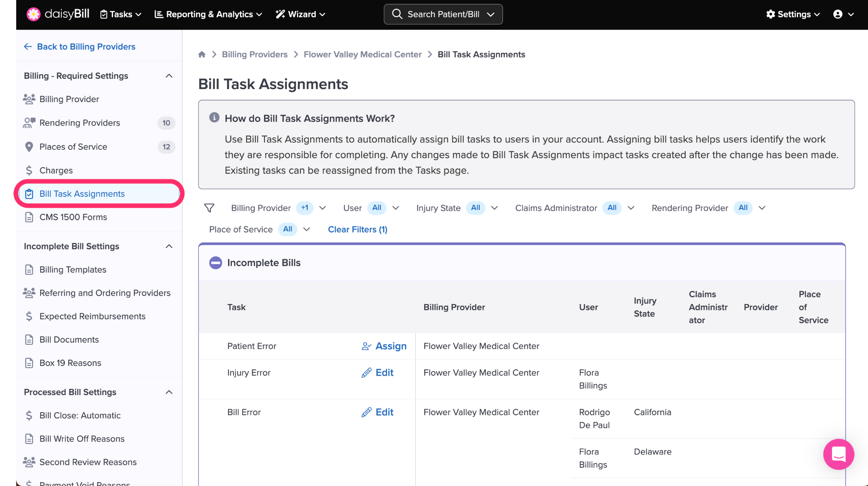868x486 pixels.
Task: Click the back arrow to Billing Providers
Action: [28, 47]
